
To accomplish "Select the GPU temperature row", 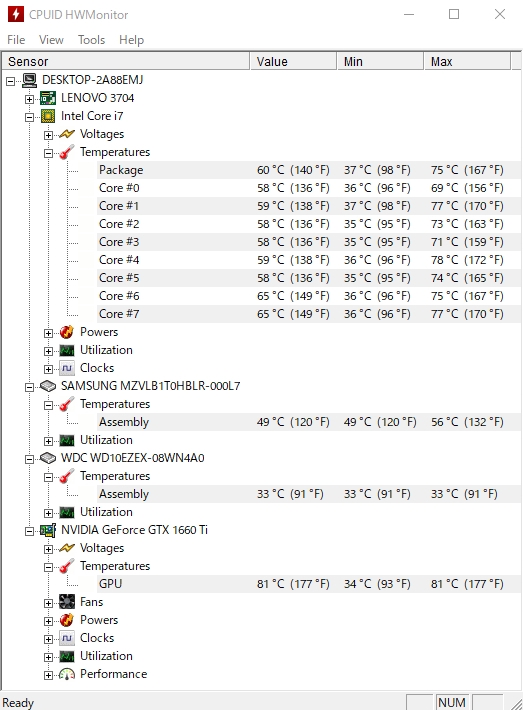I will click(x=309, y=584).
